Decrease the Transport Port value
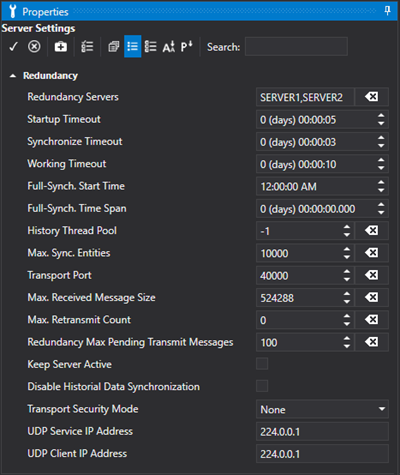 347,279
